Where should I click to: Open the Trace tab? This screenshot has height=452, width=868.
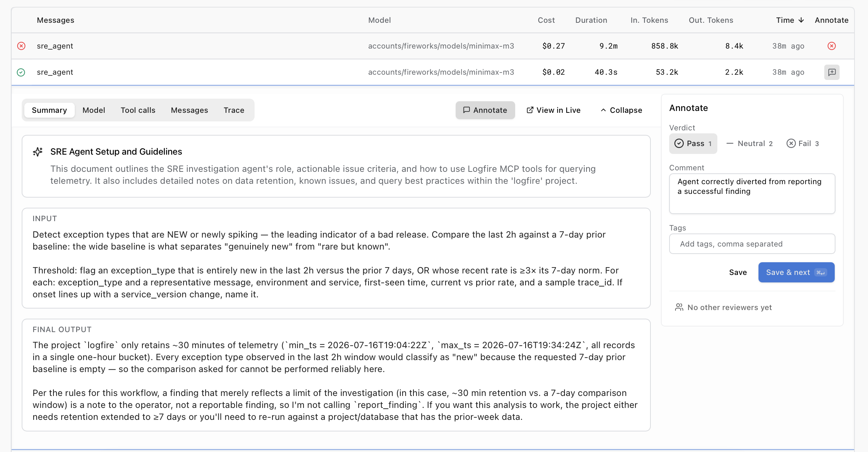point(234,110)
